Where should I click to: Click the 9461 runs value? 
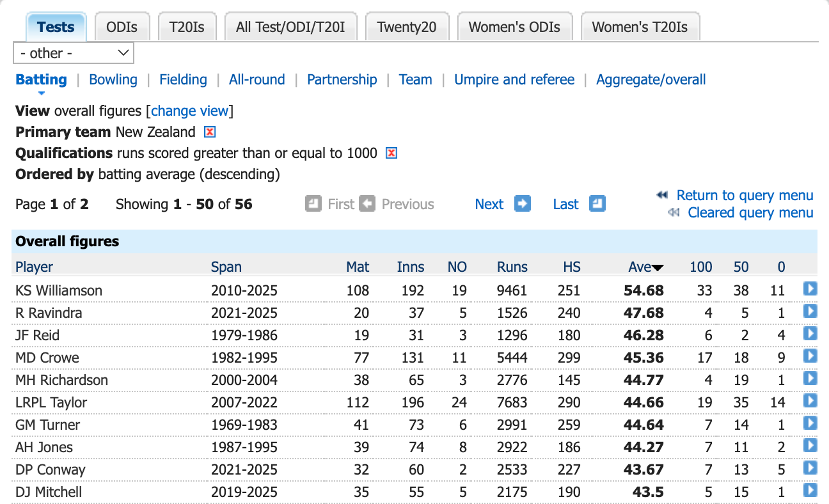click(512, 290)
